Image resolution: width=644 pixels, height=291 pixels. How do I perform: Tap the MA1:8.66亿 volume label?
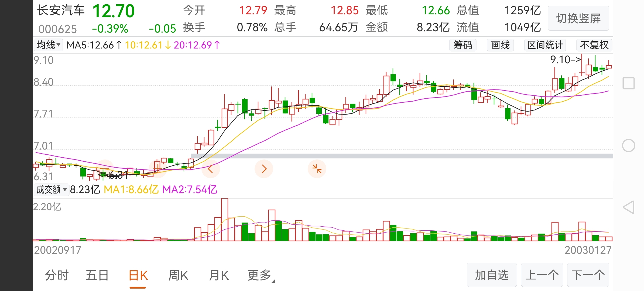click(131, 190)
